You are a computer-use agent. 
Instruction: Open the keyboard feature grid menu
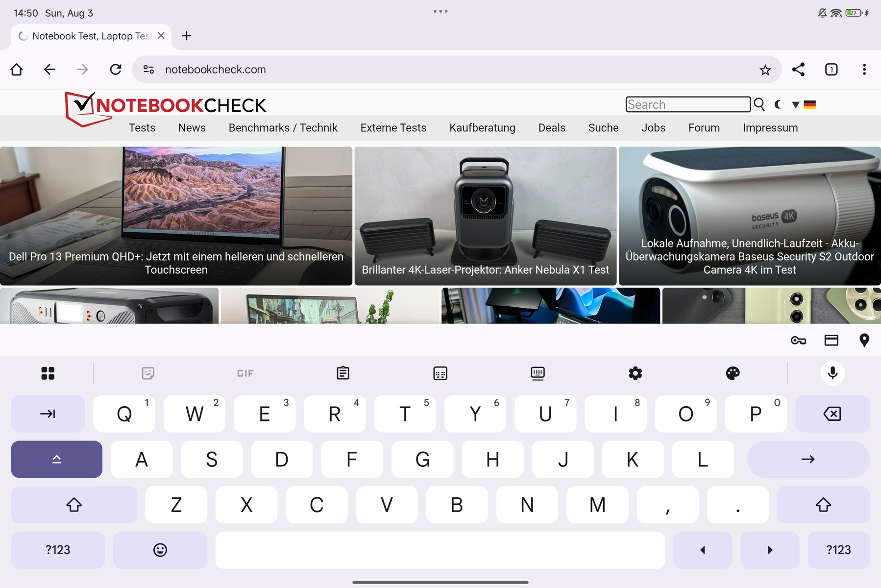(x=48, y=373)
